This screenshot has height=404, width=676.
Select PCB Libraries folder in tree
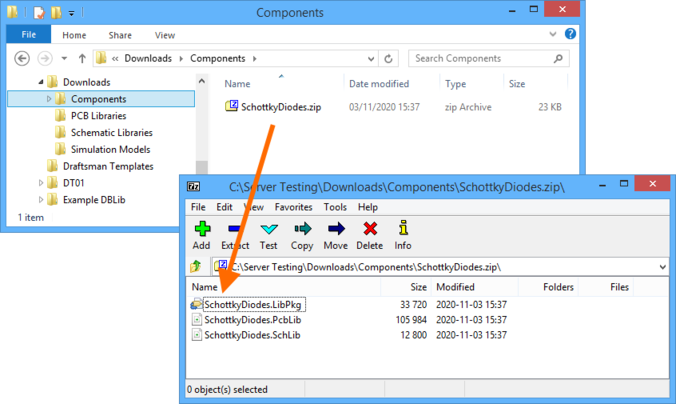point(99,116)
